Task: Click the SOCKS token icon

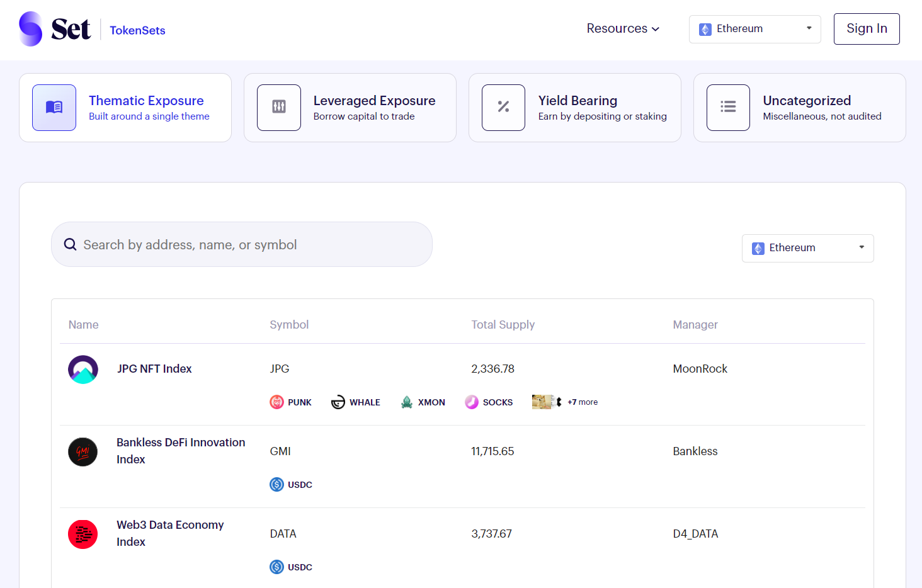Action: 472,402
